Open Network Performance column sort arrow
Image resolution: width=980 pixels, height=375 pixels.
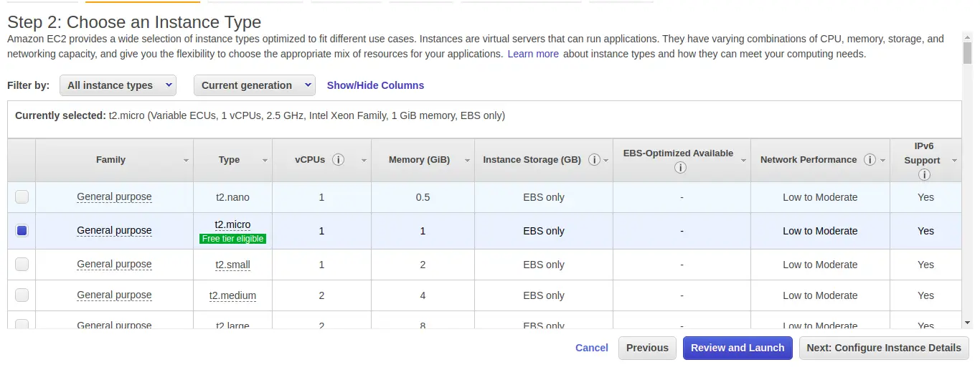tap(882, 161)
